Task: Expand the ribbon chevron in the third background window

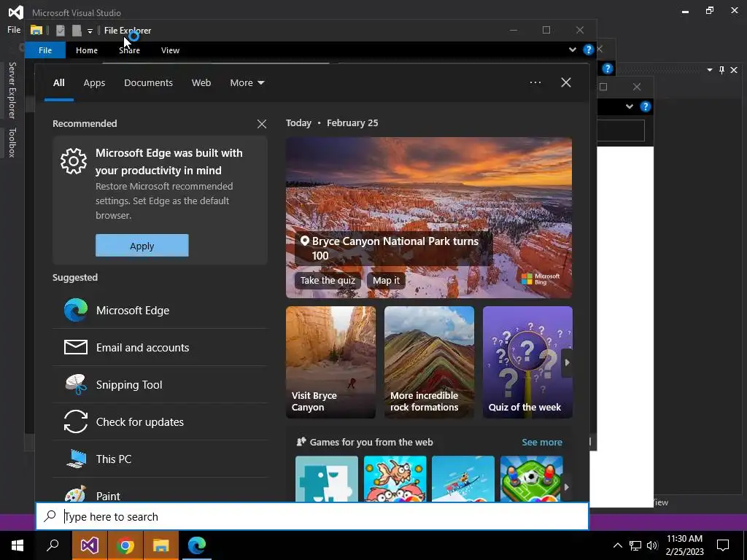Action: click(630, 106)
